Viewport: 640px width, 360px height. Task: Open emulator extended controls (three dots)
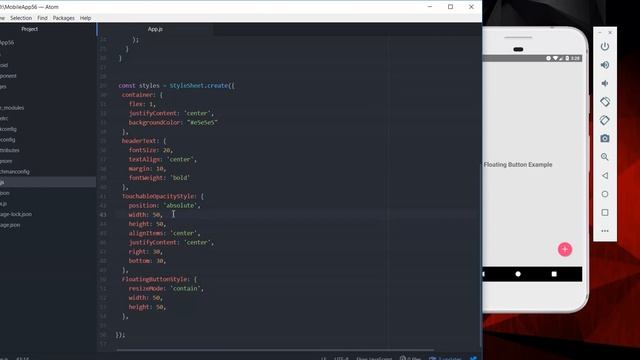605,231
